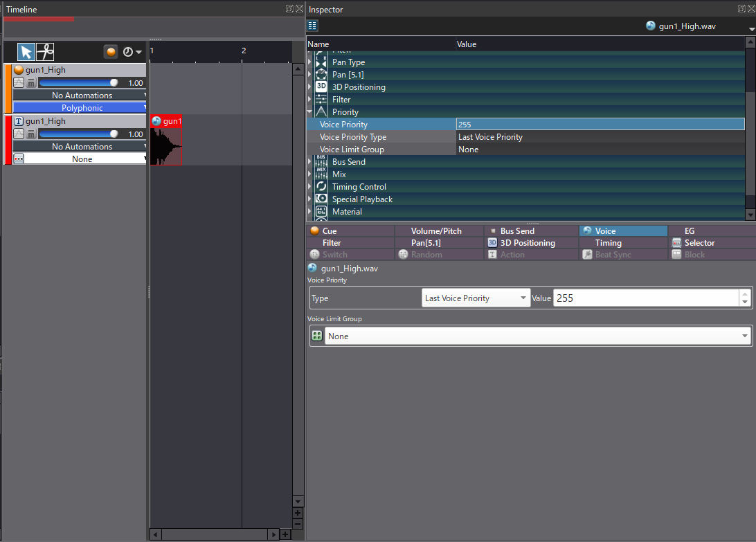
Task: Click the green Voice Limit Group icon
Action: click(x=317, y=336)
